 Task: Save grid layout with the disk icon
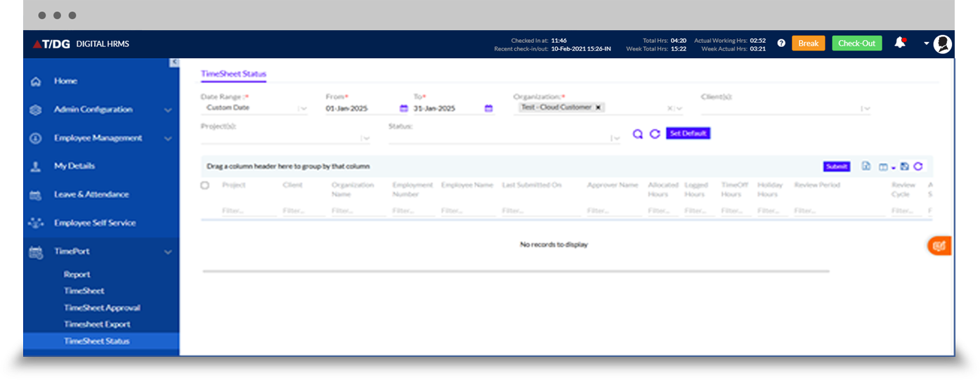tap(904, 166)
